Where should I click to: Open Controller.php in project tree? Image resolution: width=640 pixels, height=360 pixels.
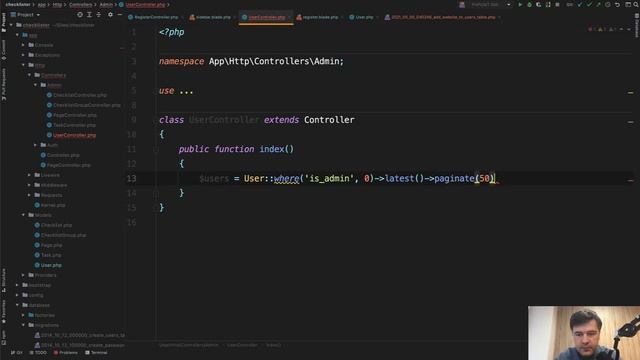60,155
